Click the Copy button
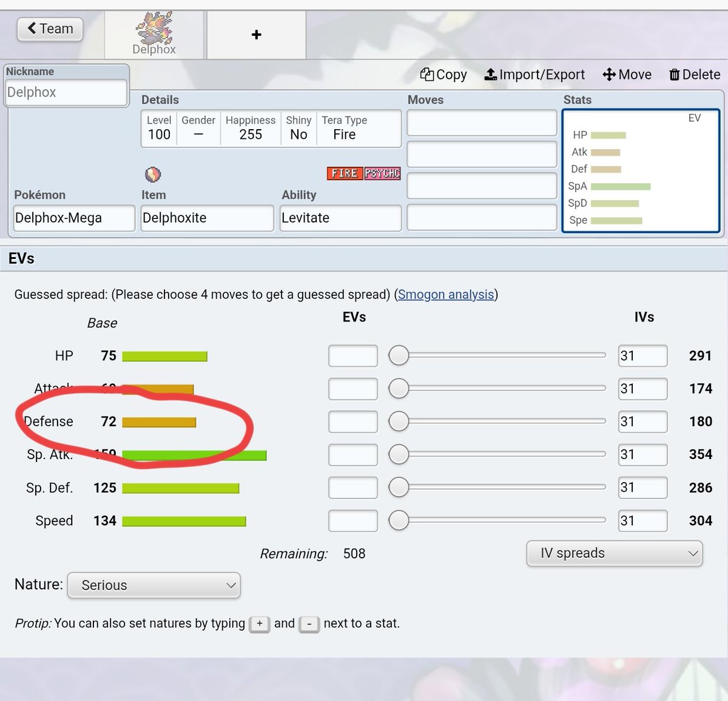 (443, 75)
